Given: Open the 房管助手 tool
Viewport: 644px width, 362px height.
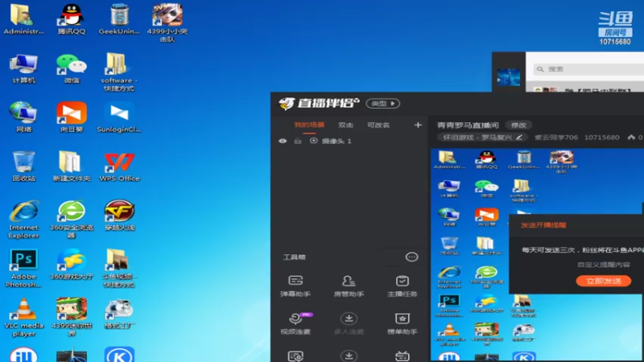Looking at the screenshot, I should (x=349, y=286).
